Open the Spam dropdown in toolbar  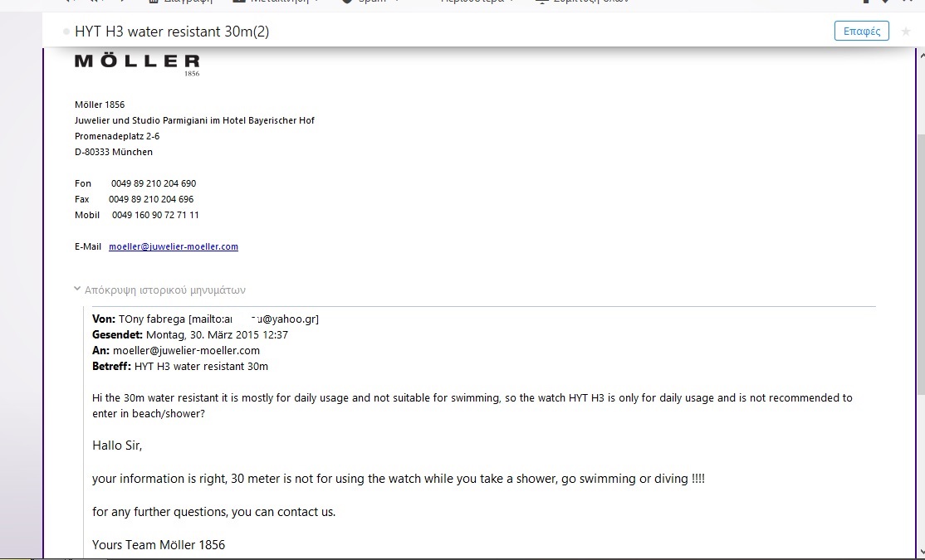pyautogui.click(x=373, y=2)
